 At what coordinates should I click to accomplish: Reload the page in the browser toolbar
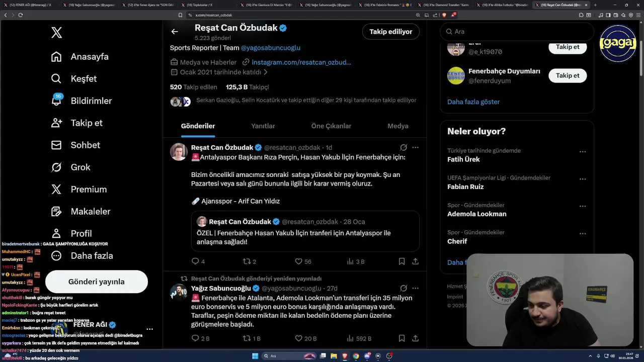pos(21,15)
